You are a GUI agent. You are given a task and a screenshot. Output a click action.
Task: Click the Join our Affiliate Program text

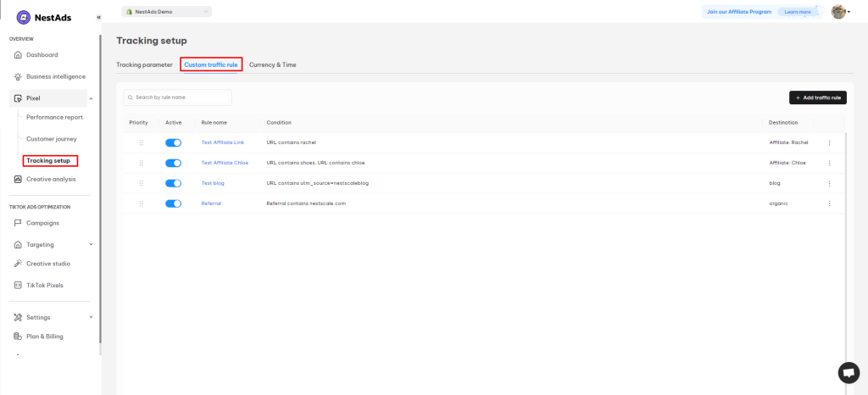[739, 12]
